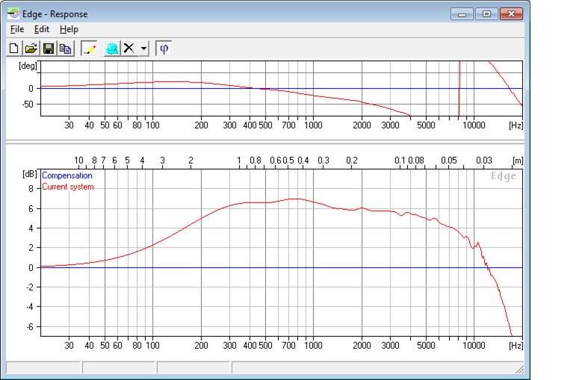Save using the floppy disk icon
588x380 pixels.
coord(49,49)
